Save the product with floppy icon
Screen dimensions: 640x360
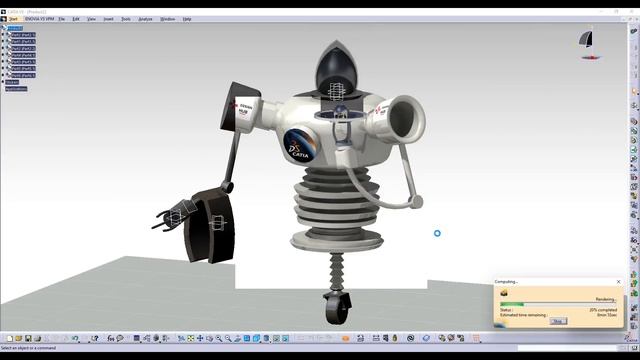(28, 338)
